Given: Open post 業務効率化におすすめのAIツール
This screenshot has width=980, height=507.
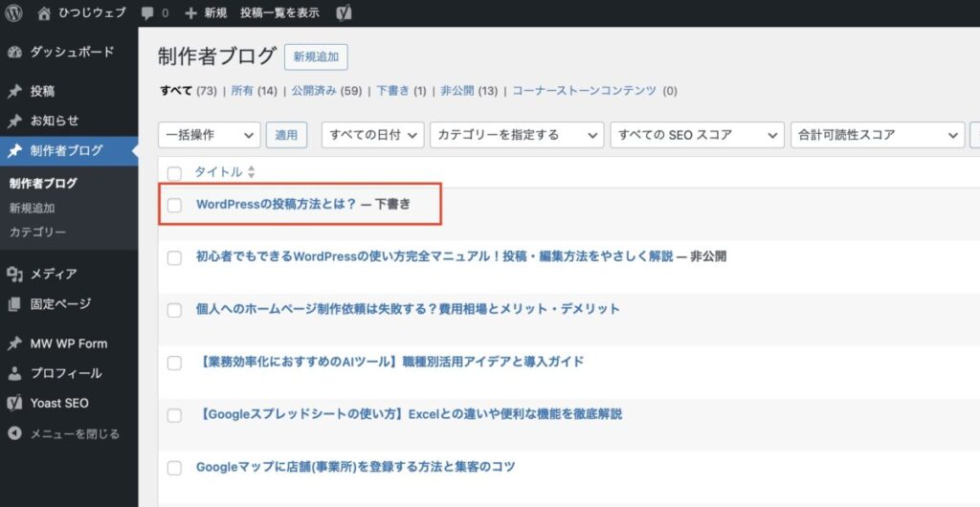Looking at the screenshot, I should click(390, 362).
